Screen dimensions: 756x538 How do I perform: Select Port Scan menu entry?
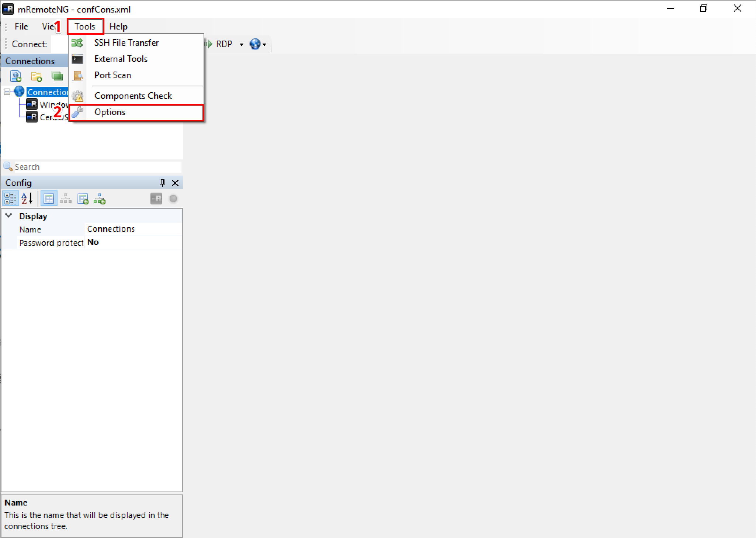coord(112,75)
